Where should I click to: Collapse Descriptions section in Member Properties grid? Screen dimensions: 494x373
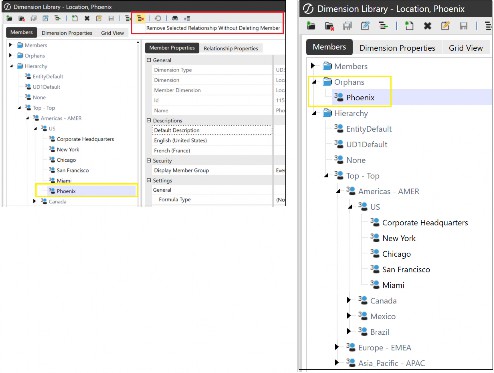click(x=149, y=120)
